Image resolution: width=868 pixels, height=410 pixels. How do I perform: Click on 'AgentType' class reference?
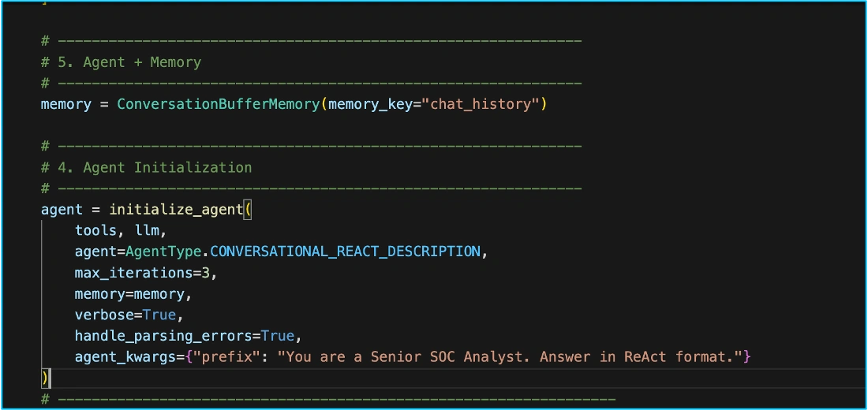point(163,252)
